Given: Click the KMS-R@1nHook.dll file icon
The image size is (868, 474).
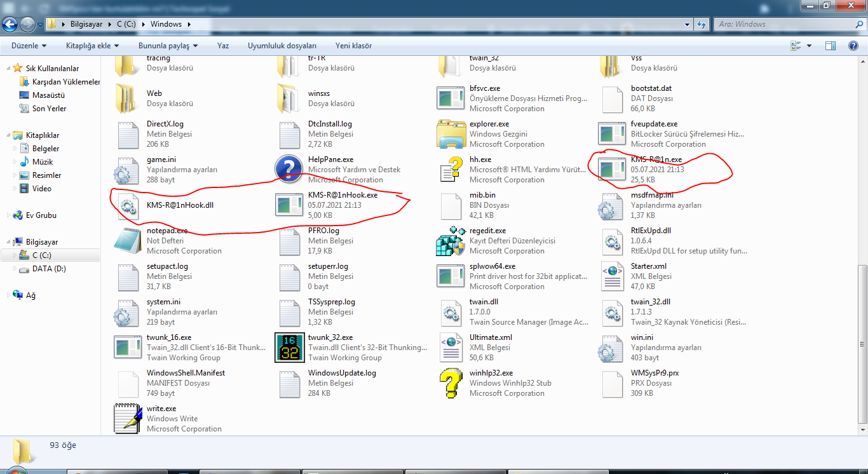Looking at the screenshot, I should [128, 205].
